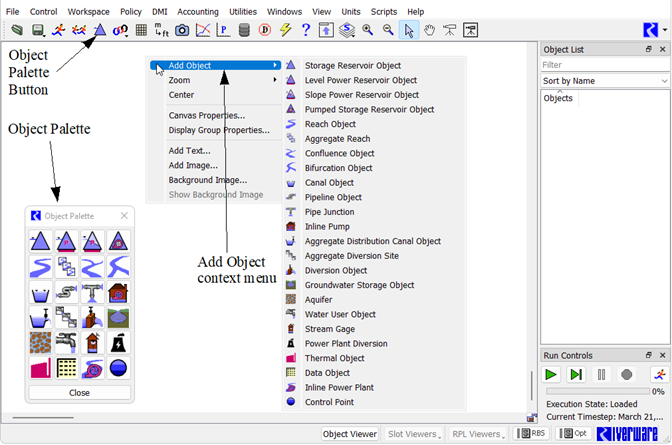Toggle the RBS button in status bar
Screen dimensions: 672x445
(x=533, y=434)
